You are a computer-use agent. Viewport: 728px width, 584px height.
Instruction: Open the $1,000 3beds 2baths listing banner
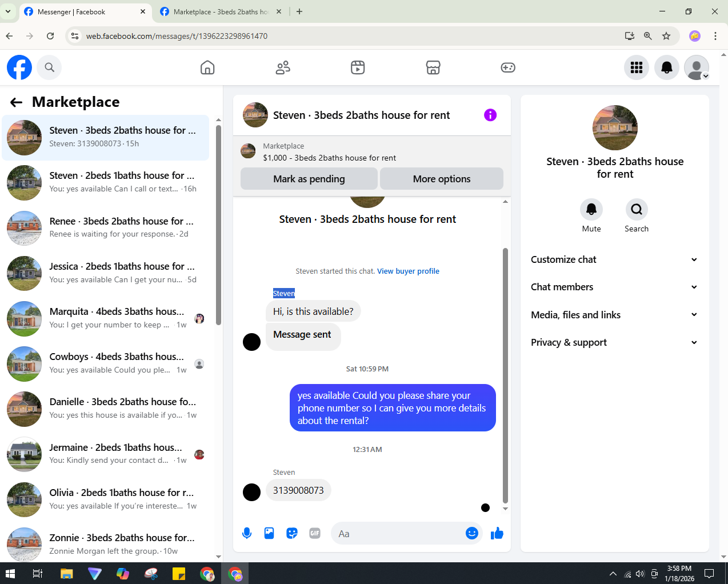[x=372, y=152]
